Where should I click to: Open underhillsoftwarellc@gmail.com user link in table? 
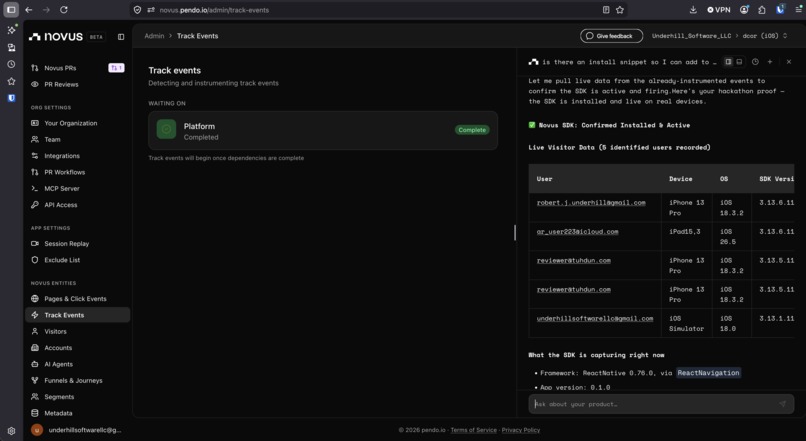[x=595, y=319]
